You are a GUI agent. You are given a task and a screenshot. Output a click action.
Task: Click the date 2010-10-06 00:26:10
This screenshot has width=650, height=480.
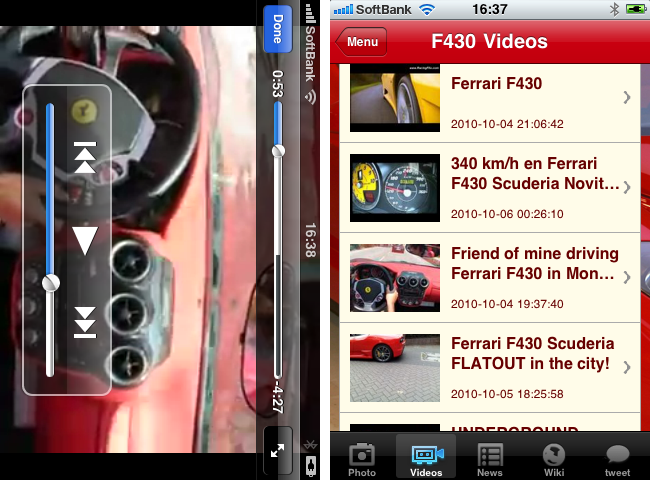[507, 214]
